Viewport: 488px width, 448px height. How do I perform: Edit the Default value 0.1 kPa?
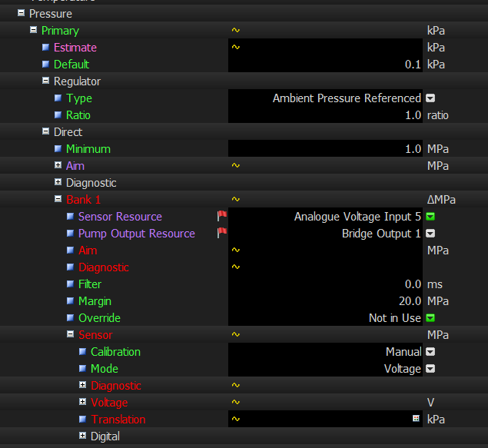click(325, 64)
